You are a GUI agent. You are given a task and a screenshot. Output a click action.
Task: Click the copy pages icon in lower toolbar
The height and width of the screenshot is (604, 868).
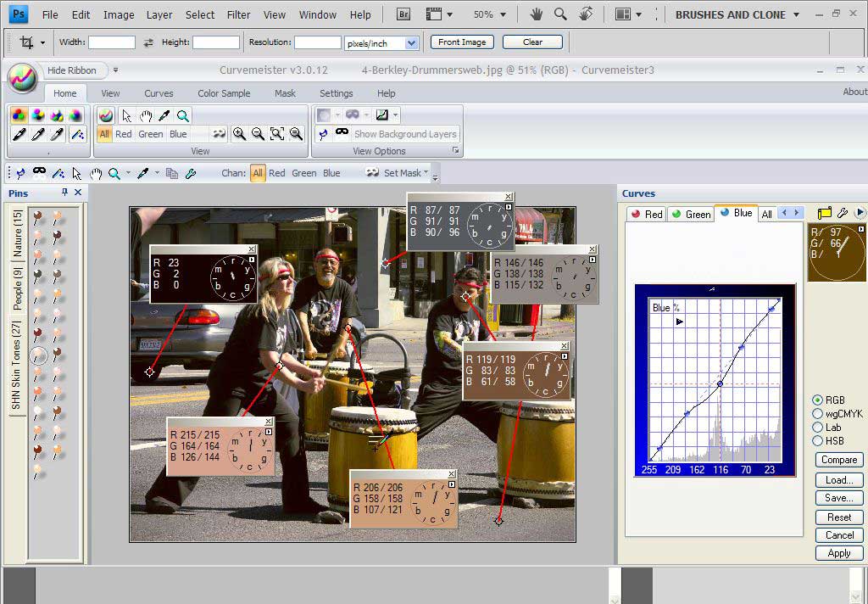(x=172, y=173)
